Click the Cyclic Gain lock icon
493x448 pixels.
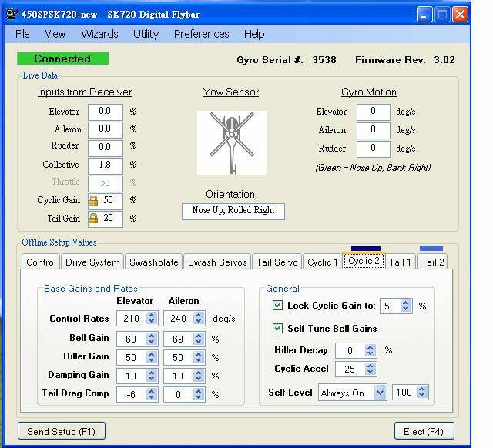pos(93,200)
